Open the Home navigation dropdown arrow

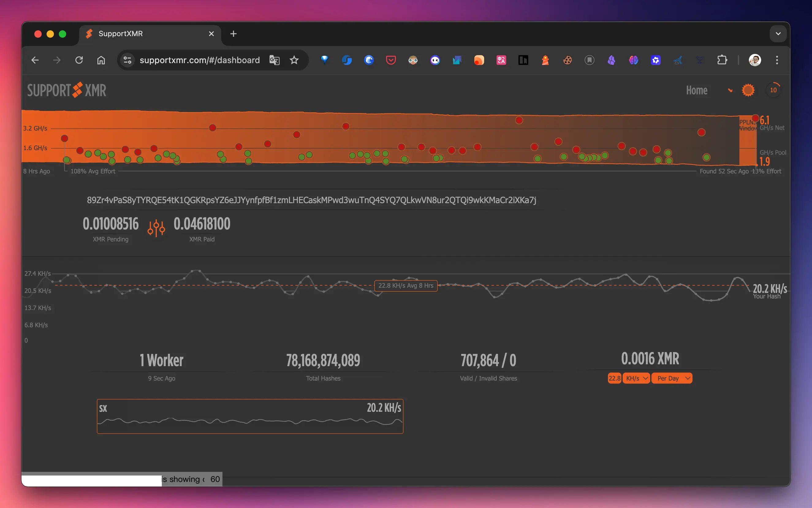730,90
